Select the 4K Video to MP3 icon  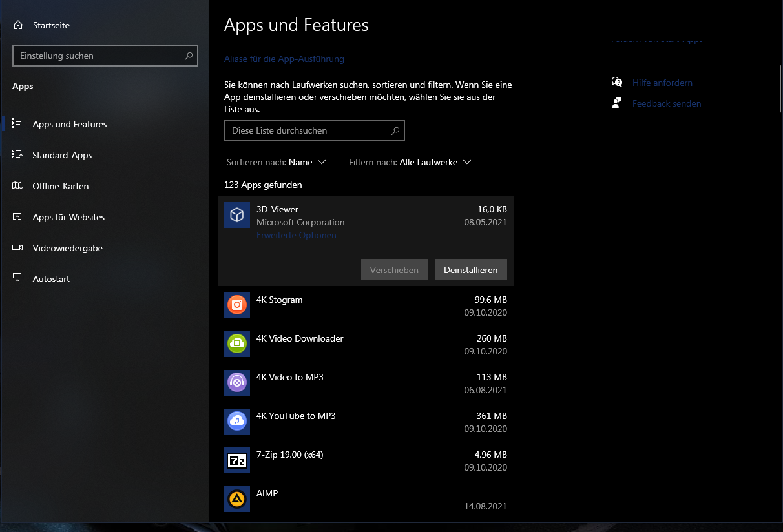[237, 383]
